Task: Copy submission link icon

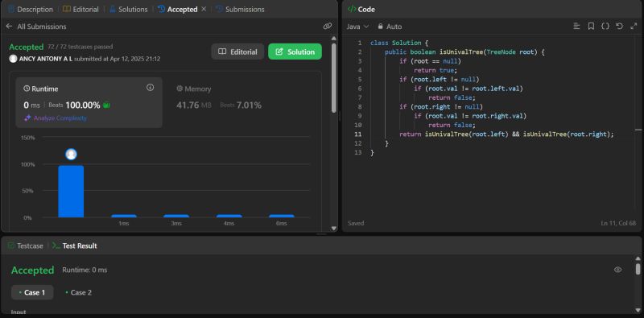Action: point(328,27)
